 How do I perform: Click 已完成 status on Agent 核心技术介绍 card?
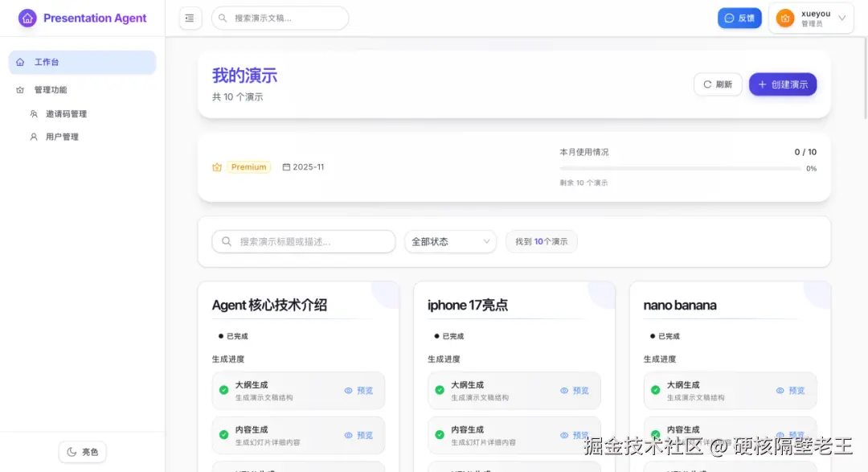233,336
